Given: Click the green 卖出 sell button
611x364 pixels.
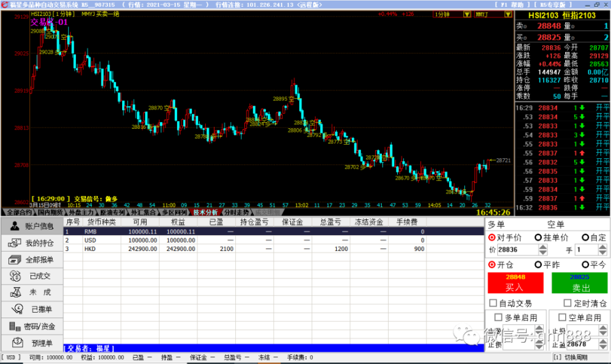Looking at the screenshot, I should coord(579,283).
